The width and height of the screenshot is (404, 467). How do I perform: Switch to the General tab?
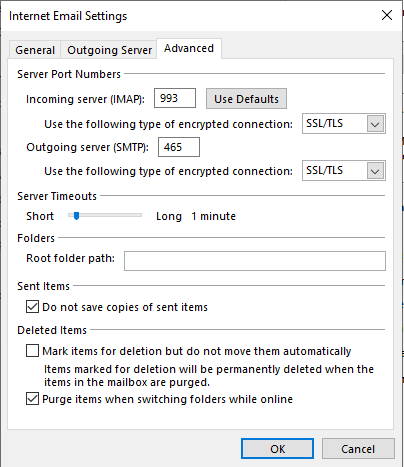coord(35,50)
